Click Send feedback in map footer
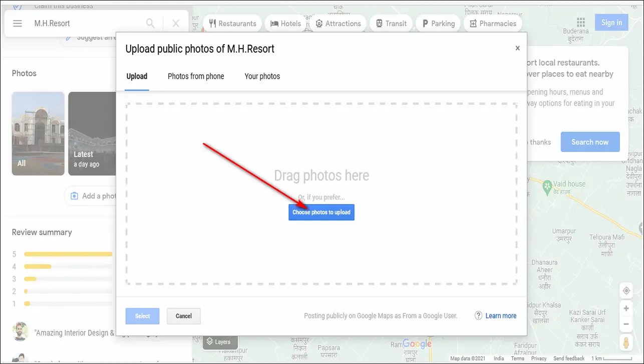Viewport: 644px width, 364px height. 569,358
